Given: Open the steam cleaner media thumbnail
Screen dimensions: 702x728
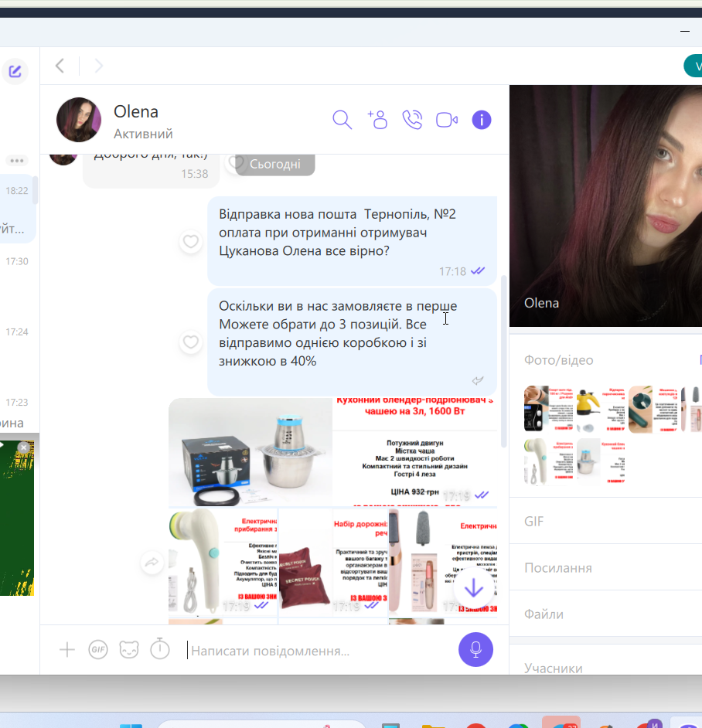Looking at the screenshot, I should (x=601, y=410).
